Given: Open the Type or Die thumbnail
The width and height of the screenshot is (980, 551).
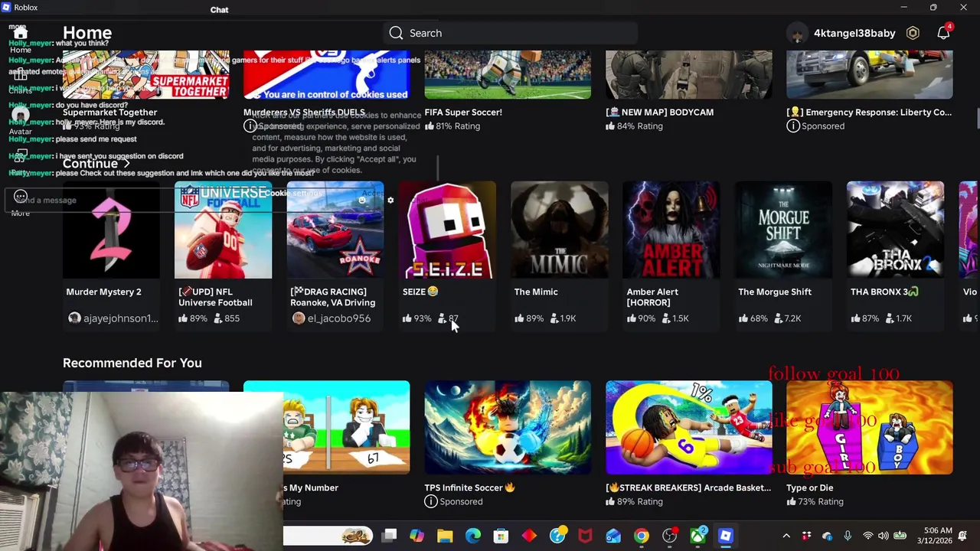Looking at the screenshot, I should click(870, 427).
